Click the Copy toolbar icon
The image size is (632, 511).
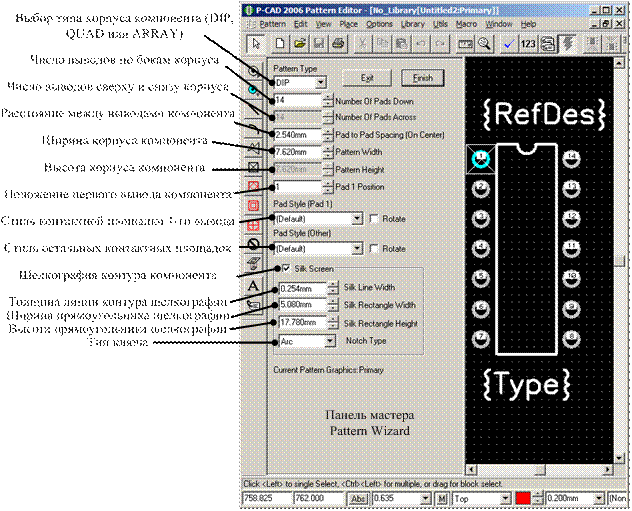(382, 43)
